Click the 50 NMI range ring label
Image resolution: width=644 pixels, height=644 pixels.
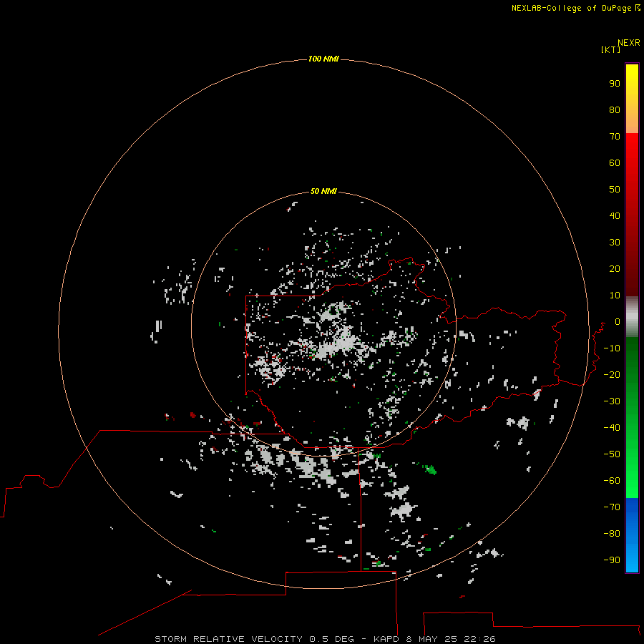(323, 191)
